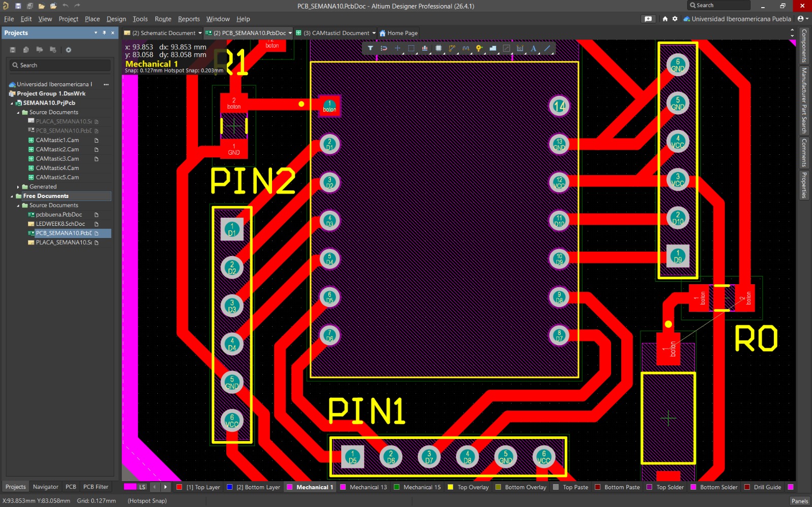Click the Save All icon in the title bar
812x507 pixels.
point(29,6)
